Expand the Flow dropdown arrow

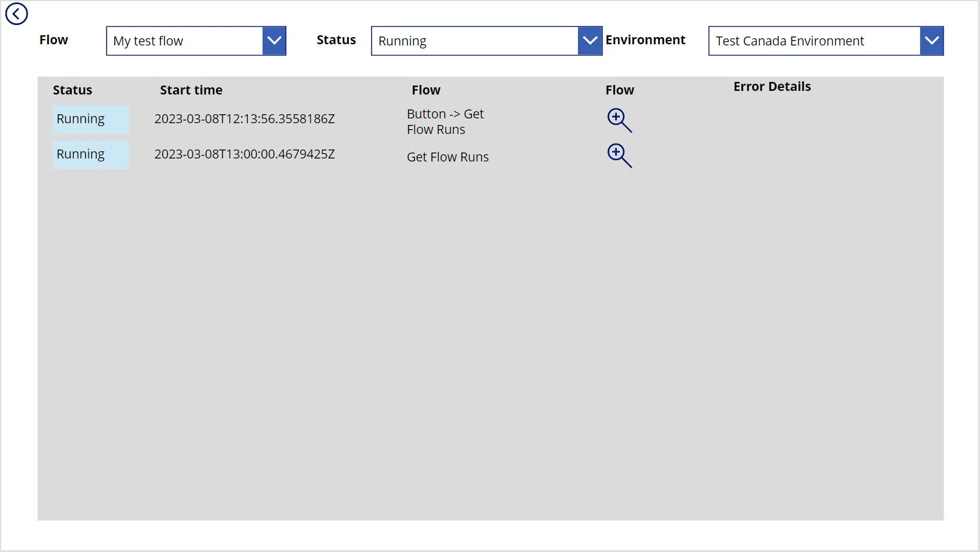pyautogui.click(x=274, y=41)
